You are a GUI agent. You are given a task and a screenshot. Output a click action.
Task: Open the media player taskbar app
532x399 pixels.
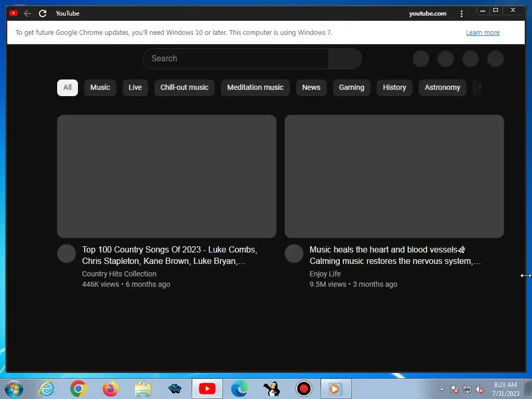coord(336,389)
